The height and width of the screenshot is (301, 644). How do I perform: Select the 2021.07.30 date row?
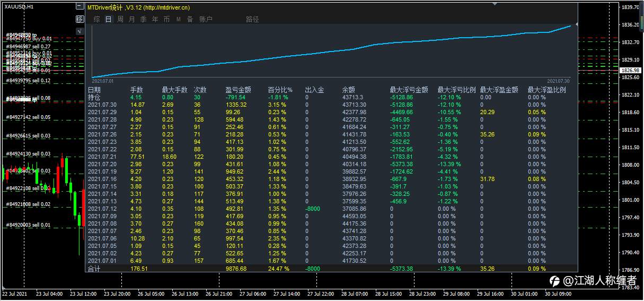click(101, 105)
